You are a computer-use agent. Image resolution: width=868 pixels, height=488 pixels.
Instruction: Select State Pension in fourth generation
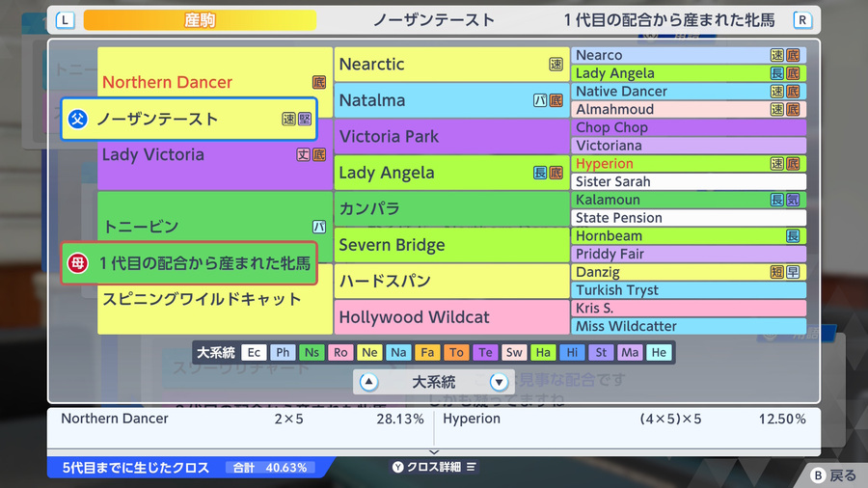pos(689,217)
